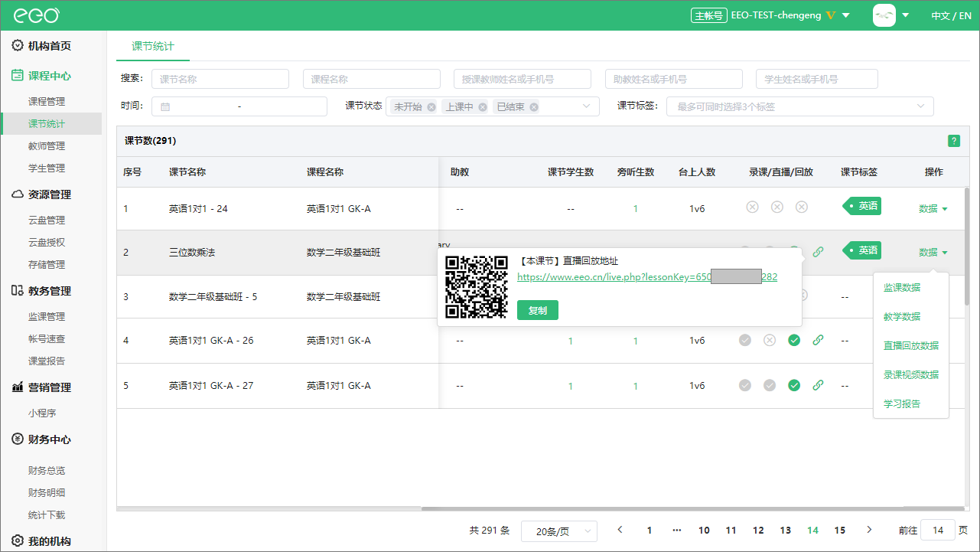Open 监课管理 in sidebar
The height and width of the screenshot is (552, 980).
[x=47, y=316]
